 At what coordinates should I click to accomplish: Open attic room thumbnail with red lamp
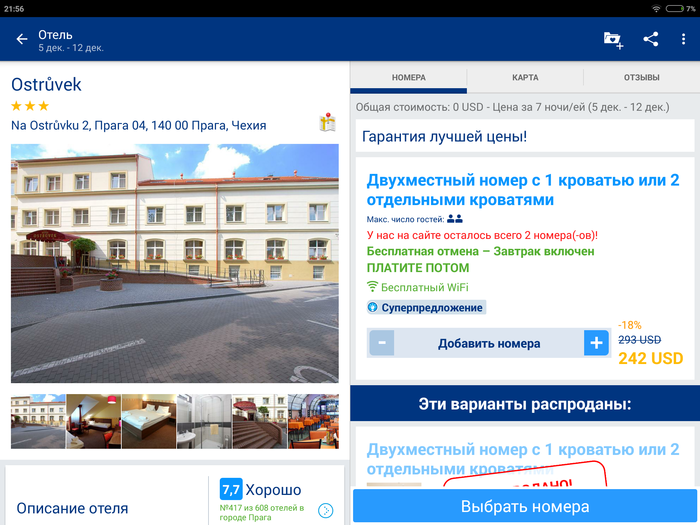(93, 421)
